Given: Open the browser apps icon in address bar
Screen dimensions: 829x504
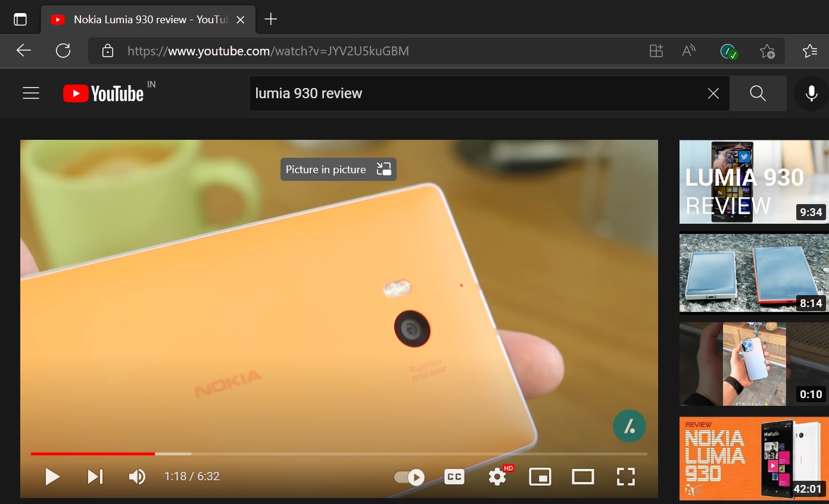Looking at the screenshot, I should tap(656, 51).
